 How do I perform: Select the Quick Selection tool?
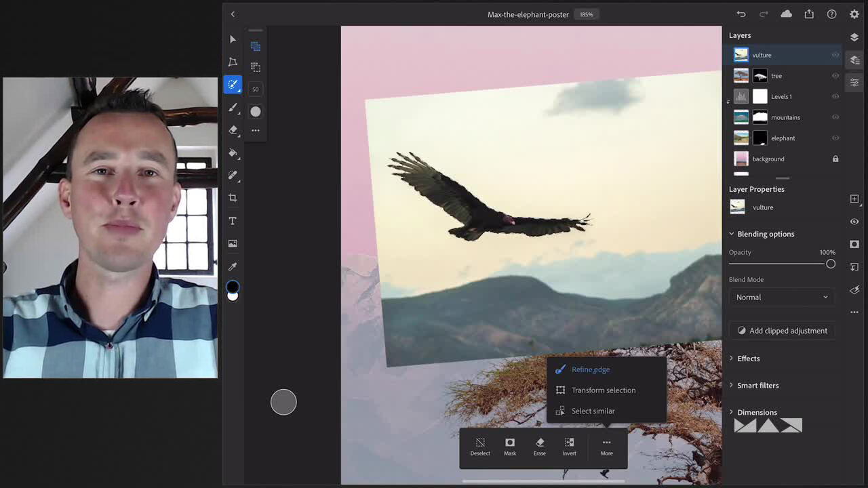click(233, 84)
